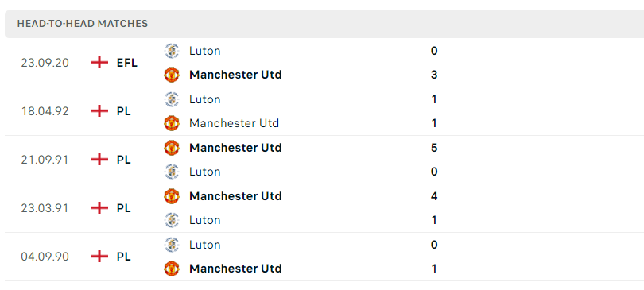Open Manchester Utd name in 18.04.92 match
644x290 pixels.
pos(234,123)
